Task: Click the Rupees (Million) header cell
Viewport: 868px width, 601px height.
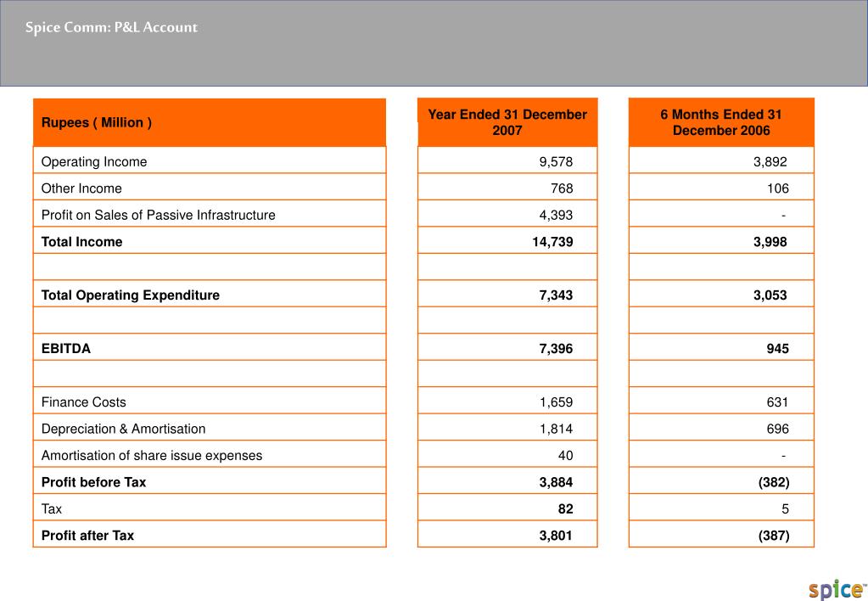Action: tap(210, 122)
